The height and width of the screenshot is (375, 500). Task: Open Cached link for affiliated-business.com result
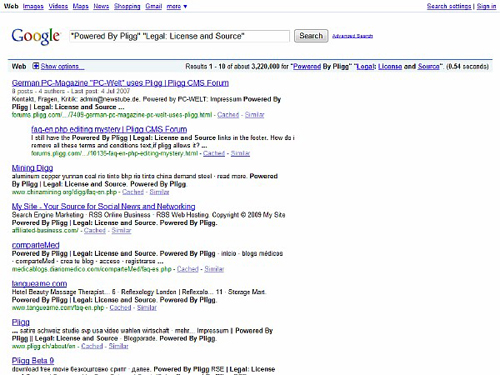pyautogui.click(x=95, y=230)
